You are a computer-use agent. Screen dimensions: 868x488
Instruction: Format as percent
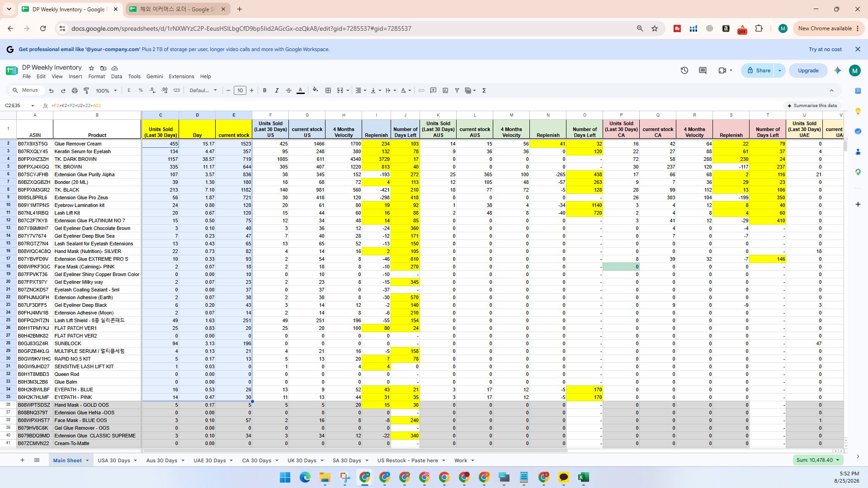pyautogui.click(x=141, y=90)
